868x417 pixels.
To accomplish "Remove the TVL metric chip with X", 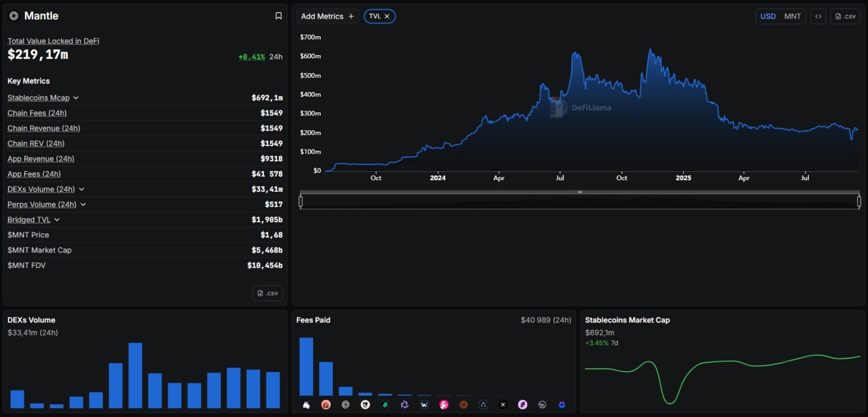I will tap(387, 16).
